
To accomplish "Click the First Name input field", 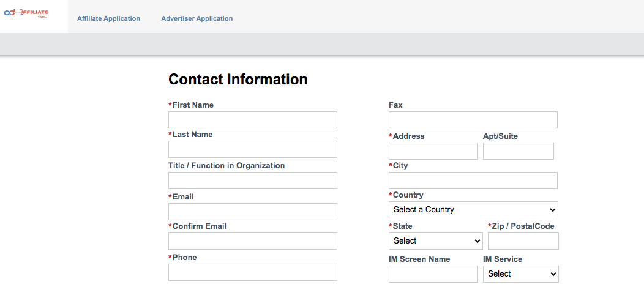I will pos(252,120).
